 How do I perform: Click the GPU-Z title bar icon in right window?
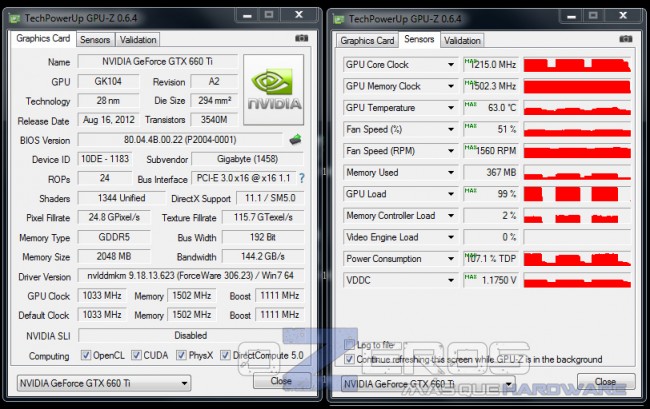point(339,19)
